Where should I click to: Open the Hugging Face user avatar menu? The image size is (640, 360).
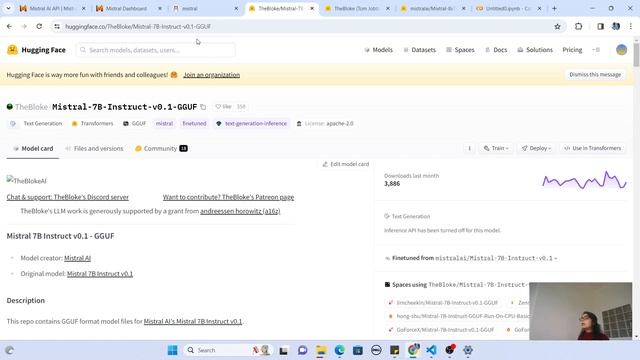pyautogui.click(x=621, y=50)
